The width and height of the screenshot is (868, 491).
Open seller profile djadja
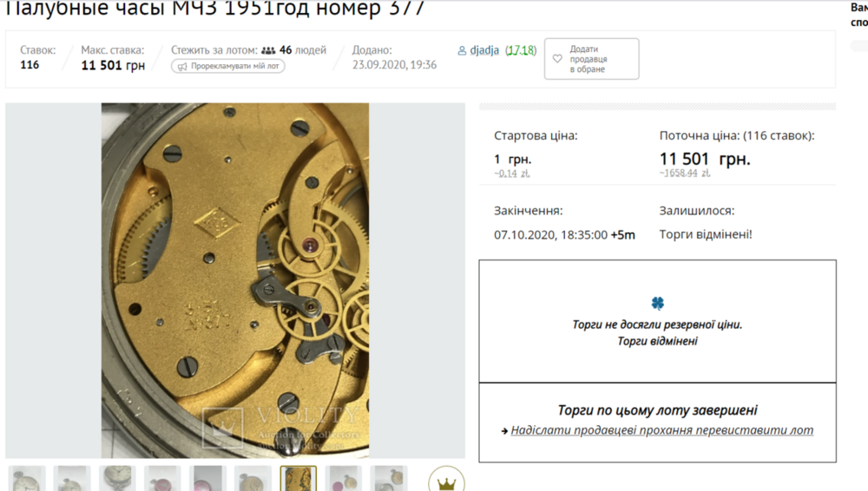click(484, 49)
